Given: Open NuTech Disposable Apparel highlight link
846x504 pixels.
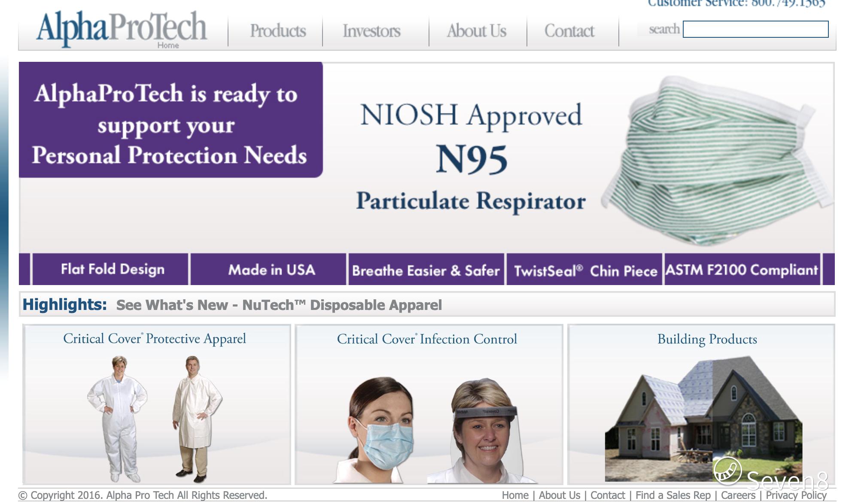Looking at the screenshot, I should click(x=279, y=305).
